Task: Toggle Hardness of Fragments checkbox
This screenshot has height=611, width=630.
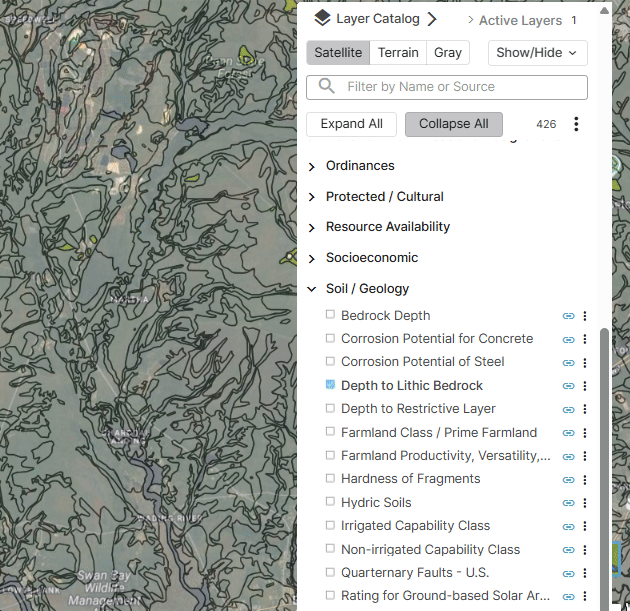Action: point(330,478)
